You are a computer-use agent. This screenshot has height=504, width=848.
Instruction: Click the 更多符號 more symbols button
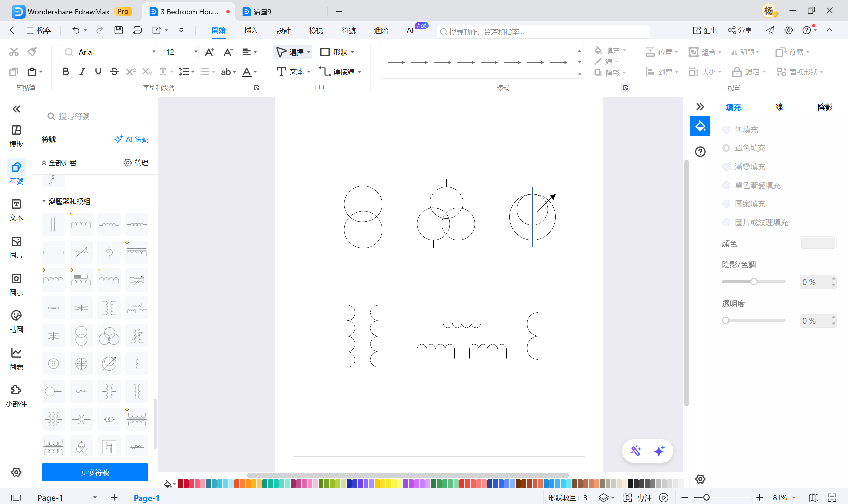pos(95,472)
